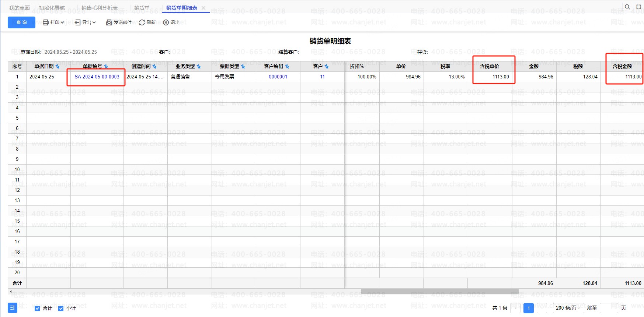
Task: Switch to the 初始化导航 tab
Action: coord(52,8)
